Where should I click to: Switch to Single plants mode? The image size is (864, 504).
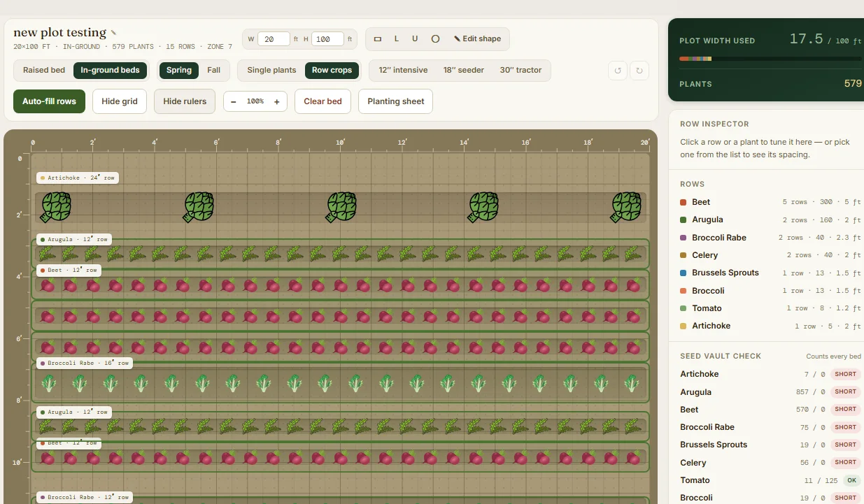coord(271,70)
